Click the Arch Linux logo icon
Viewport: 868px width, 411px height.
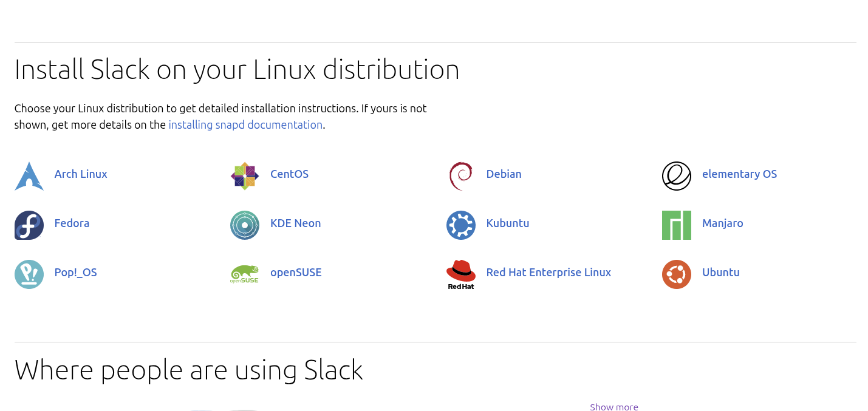(x=29, y=176)
